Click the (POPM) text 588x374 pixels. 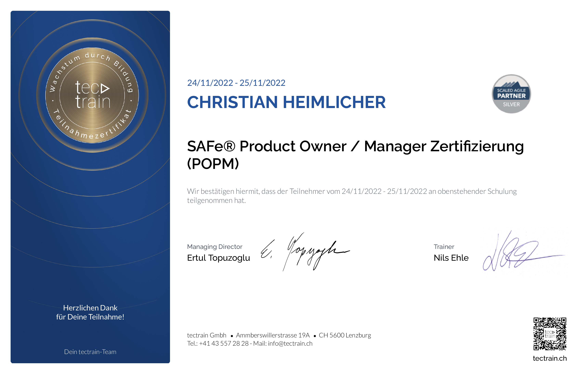pyautogui.click(x=213, y=164)
